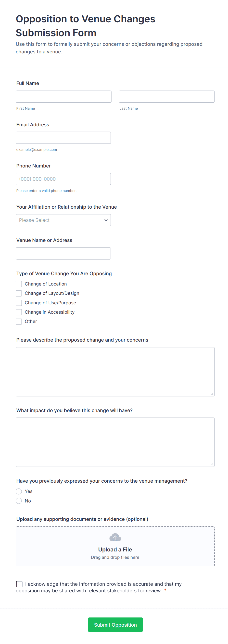Viewport: 228px width, 644px height.
Task: Select Yes for previously expressed concerns
Action: point(19,491)
